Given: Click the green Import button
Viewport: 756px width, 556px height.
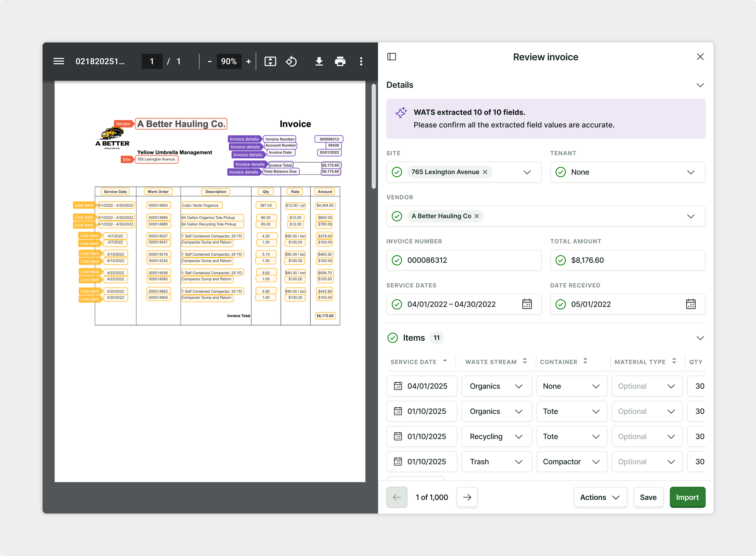Looking at the screenshot, I should [x=687, y=497].
